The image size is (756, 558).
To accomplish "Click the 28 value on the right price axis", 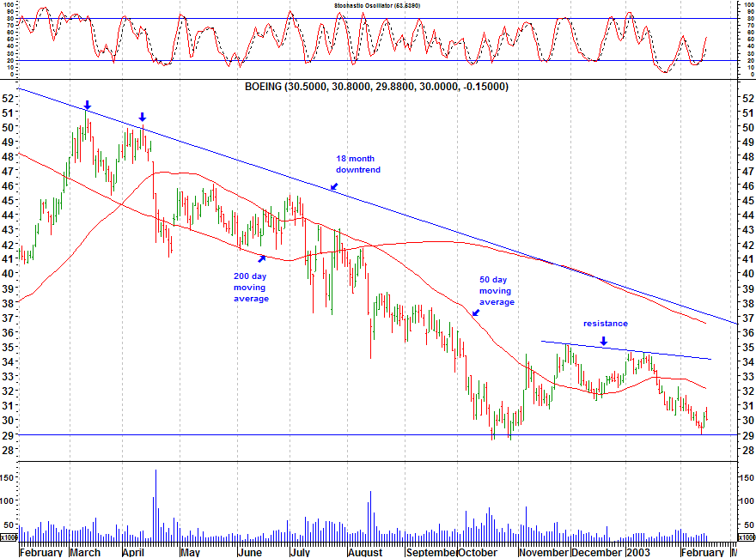I will [747, 450].
